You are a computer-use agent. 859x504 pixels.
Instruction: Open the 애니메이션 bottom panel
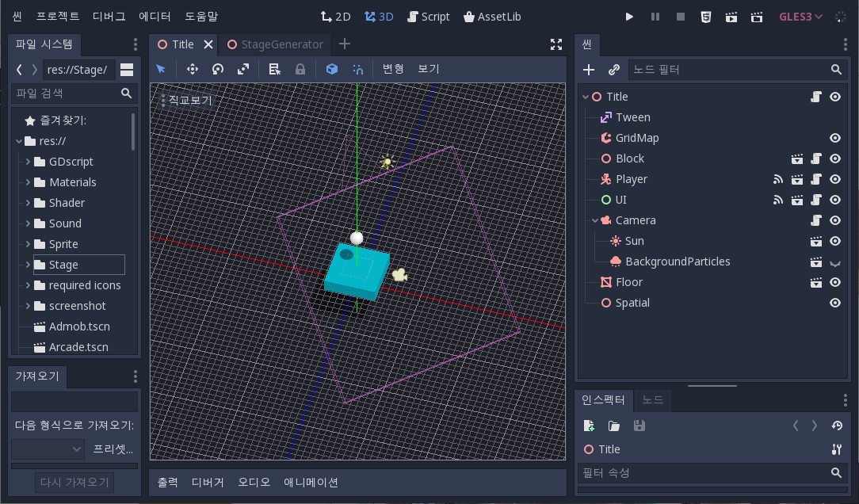point(311,482)
